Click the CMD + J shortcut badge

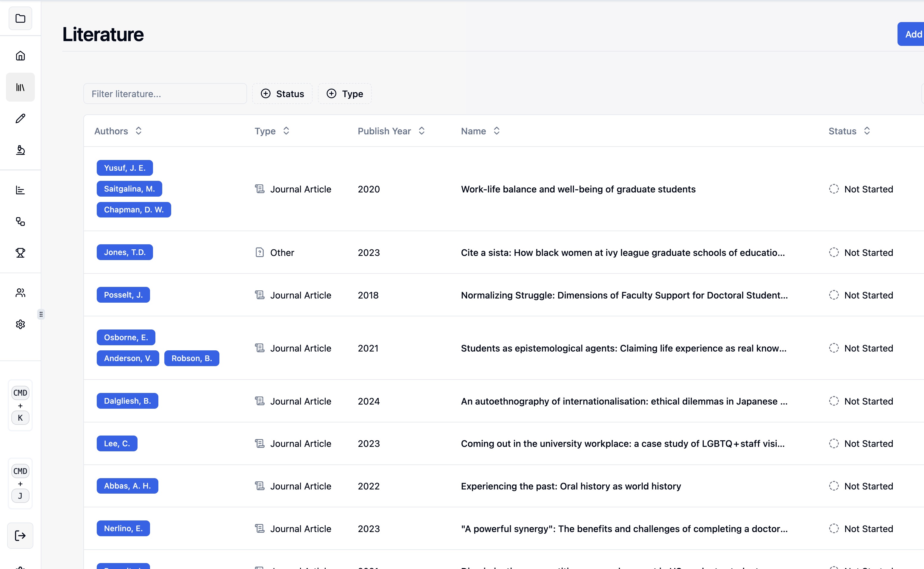click(20, 484)
